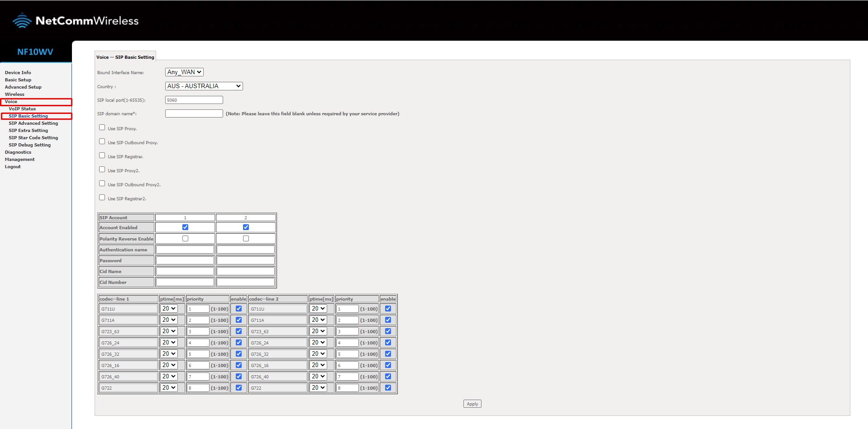Click priority field for line 1 G711U
868x429 pixels.
(x=198, y=309)
